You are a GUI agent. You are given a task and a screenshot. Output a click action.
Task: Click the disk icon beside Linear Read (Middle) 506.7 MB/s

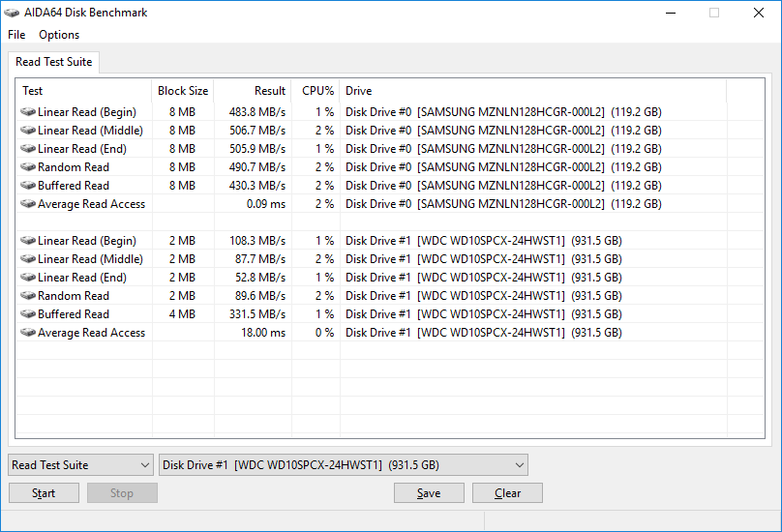(x=28, y=131)
